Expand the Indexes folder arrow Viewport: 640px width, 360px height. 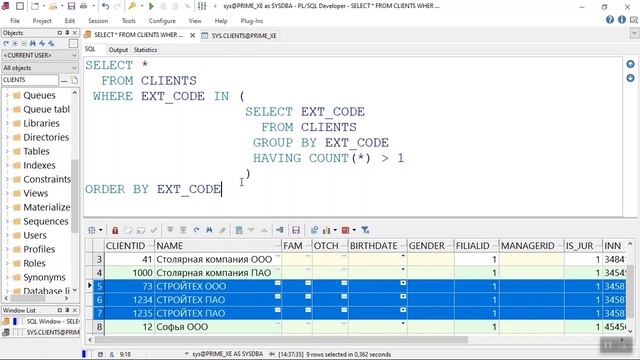[7, 165]
